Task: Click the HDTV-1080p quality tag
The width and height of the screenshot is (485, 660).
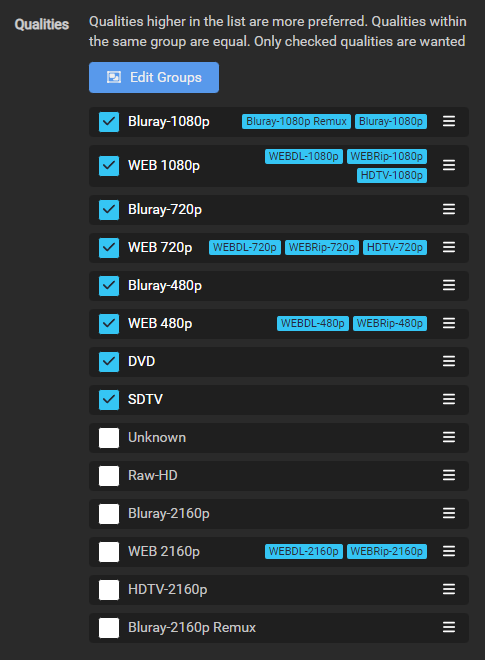Action: point(392,175)
